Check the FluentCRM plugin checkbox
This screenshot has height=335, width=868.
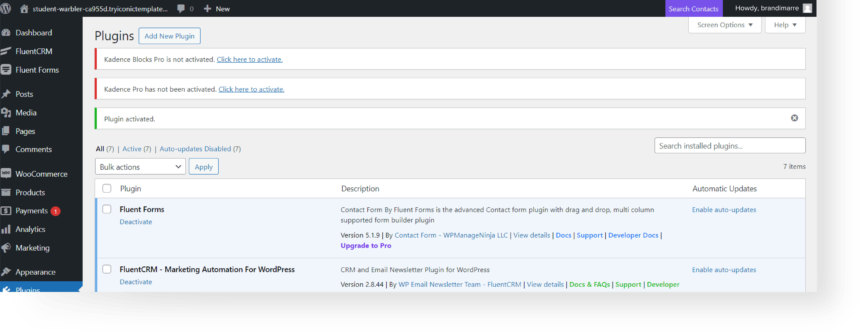[107, 269]
